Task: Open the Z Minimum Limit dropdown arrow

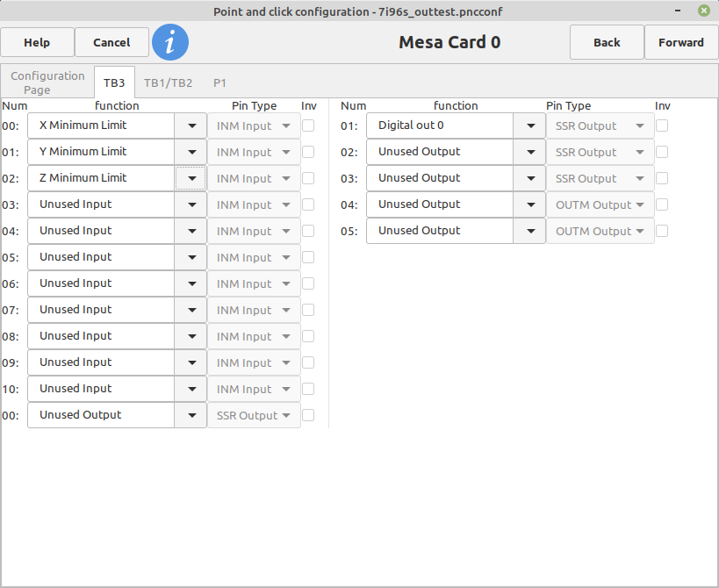Action: click(191, 178)
